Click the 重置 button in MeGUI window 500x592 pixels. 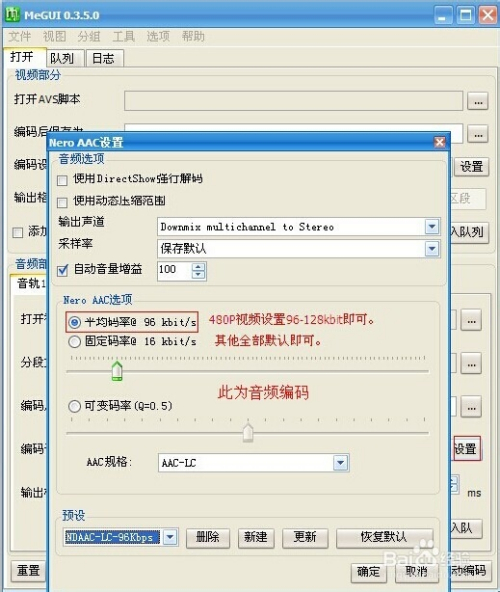pyautogui.click(x=28, y=570)
